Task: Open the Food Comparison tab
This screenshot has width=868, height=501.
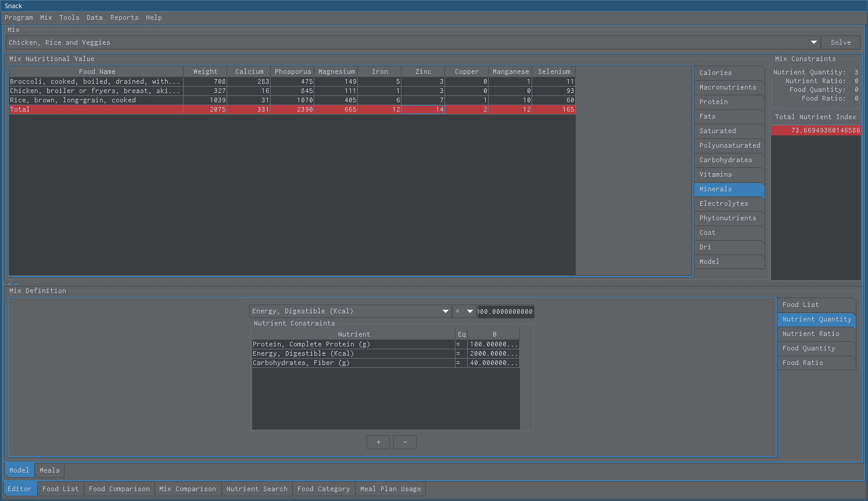Action: pos(119,489)
